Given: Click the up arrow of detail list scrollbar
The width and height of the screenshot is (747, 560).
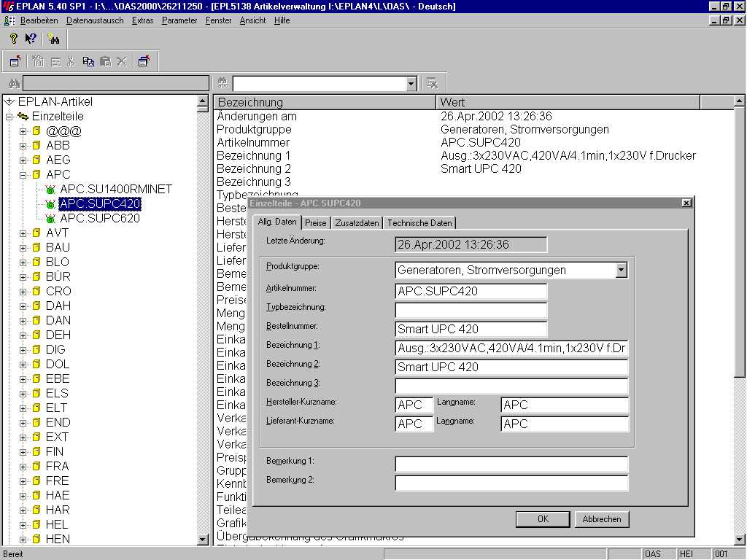Looking at the screenshot, I should pos(740,101).
